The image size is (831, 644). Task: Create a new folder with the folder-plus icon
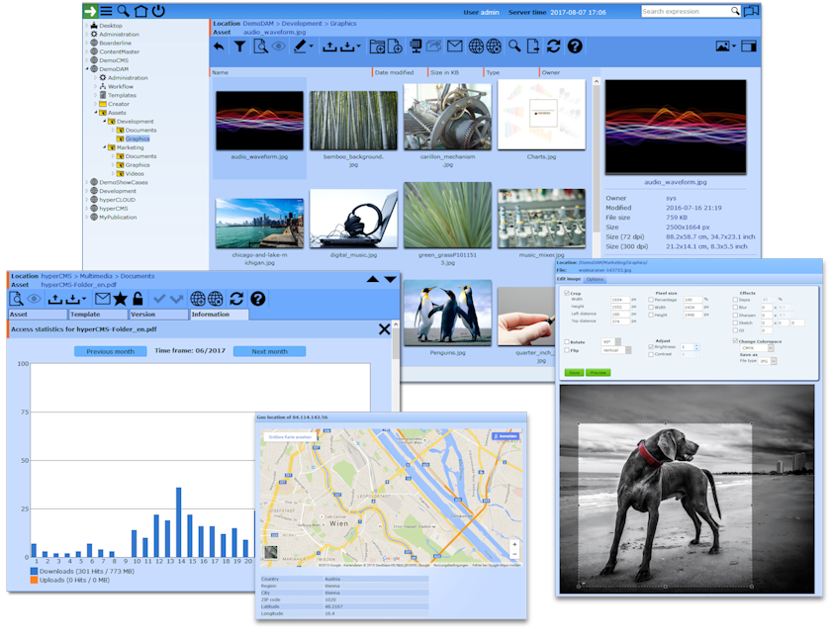[377, 46]
